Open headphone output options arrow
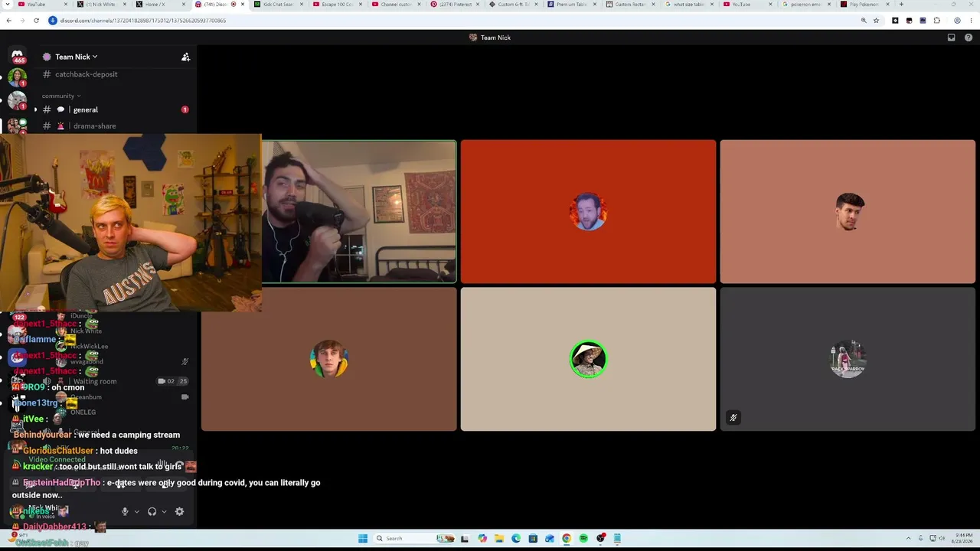The width and height of the screenshot is (980, 551). tap(164, 511)
